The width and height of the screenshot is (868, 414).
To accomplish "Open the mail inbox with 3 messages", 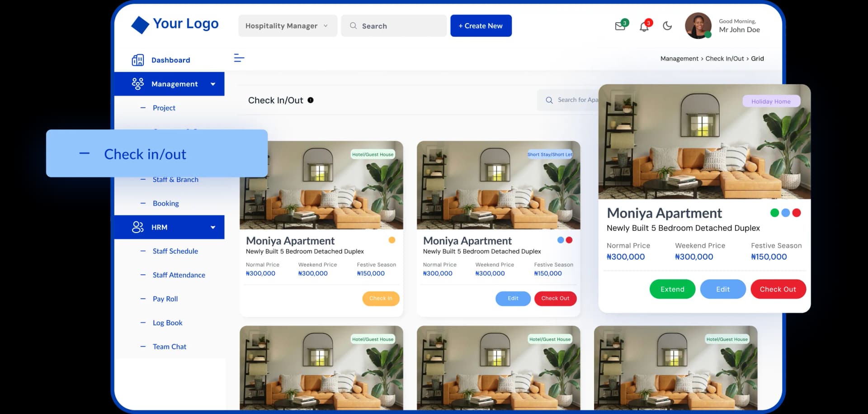I will tap(620, 26).
